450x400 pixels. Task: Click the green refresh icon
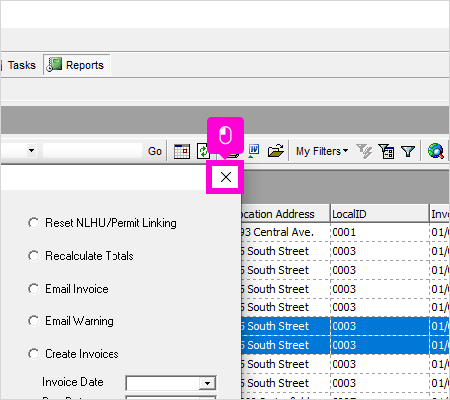(x=203, y=151)
